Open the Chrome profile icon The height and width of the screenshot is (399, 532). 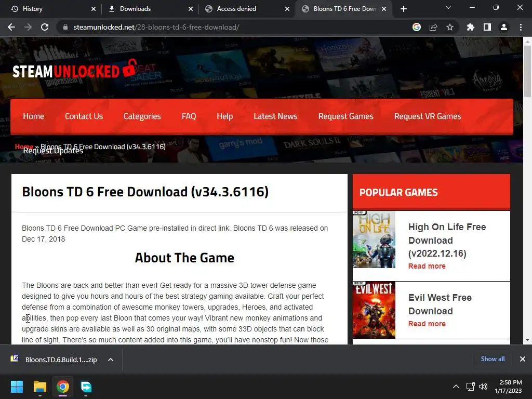coord(504,27)
